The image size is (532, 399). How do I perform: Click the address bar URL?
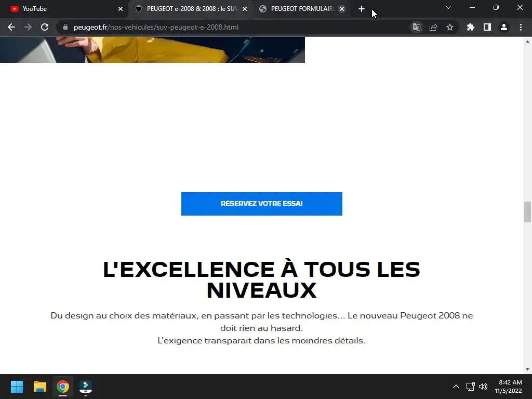click(156, 27)
